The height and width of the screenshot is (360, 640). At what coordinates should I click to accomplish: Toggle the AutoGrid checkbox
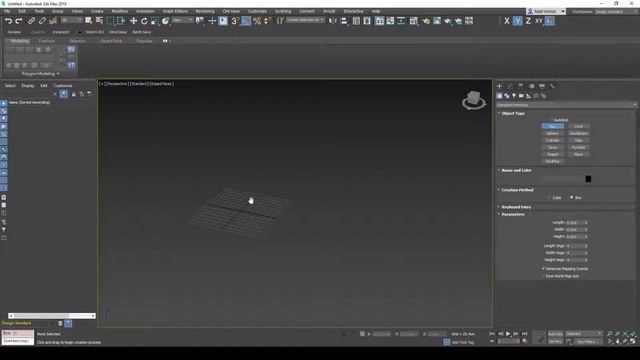coord(551,120)
